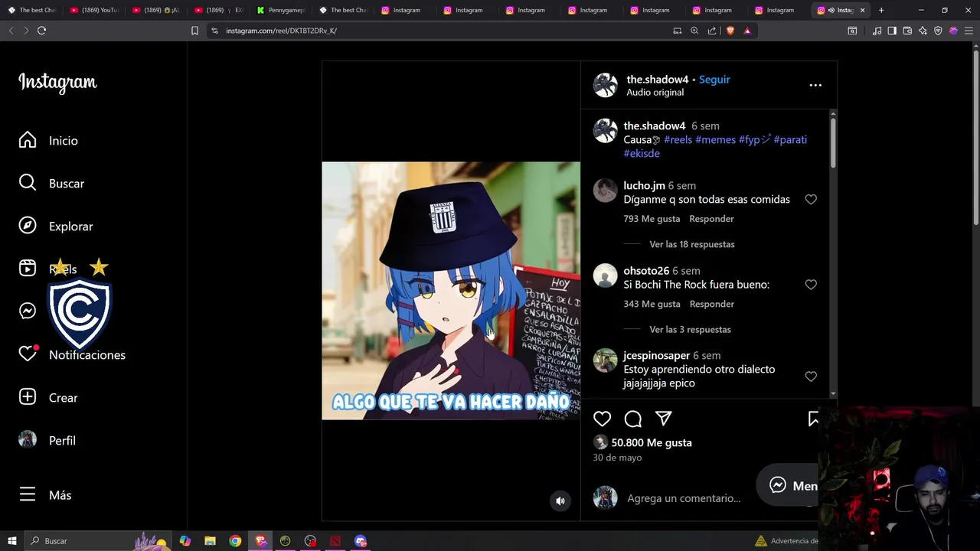This screenshot has width=980, height=551.
Task: View 343 Me gusta on ohsoto26 comment
Action: (652, 304)
